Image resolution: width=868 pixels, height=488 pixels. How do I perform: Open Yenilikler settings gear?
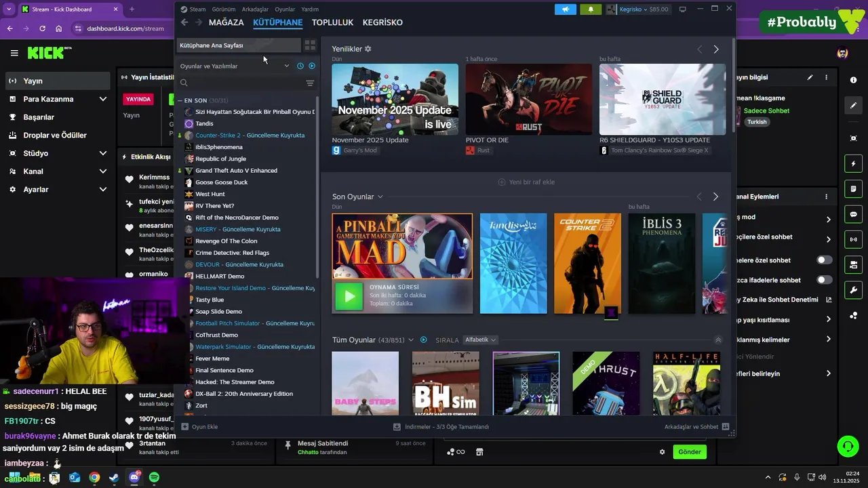click(x=368, y=49)
